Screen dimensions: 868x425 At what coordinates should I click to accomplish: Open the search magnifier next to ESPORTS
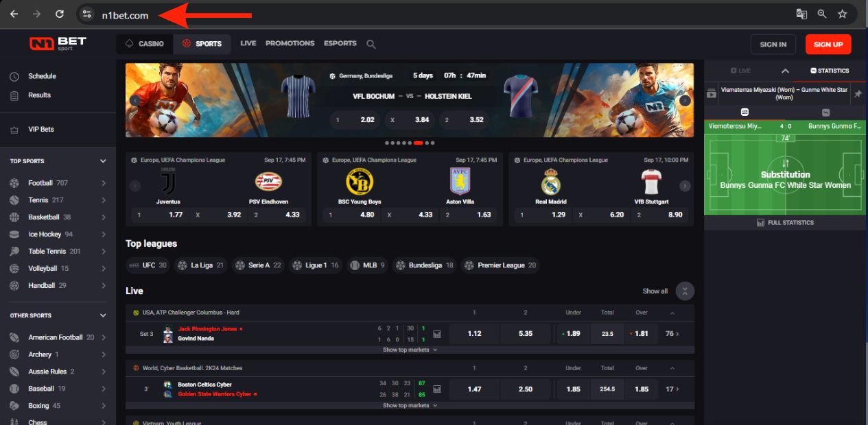tap(371, 44)
